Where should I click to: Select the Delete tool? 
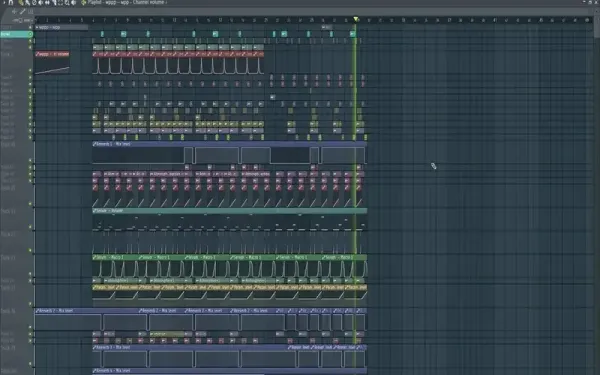(x=34, y=2)
